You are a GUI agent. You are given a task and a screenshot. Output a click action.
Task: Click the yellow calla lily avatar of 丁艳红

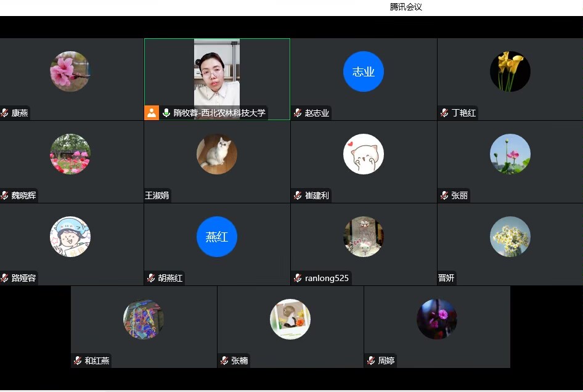pyautogui.click(x=510, y=71)
